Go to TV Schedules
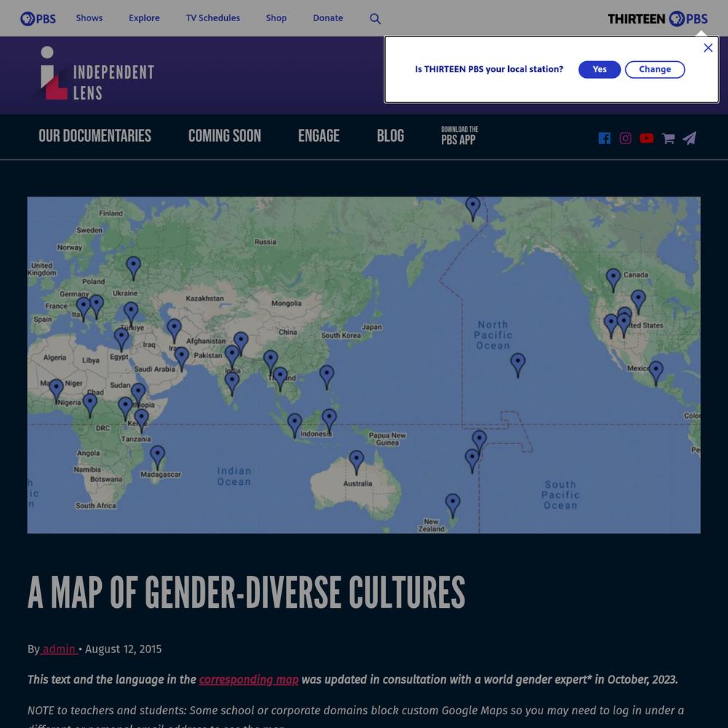Image resolution: width=728 pixels, height=728 pixels. pos(213,18)
